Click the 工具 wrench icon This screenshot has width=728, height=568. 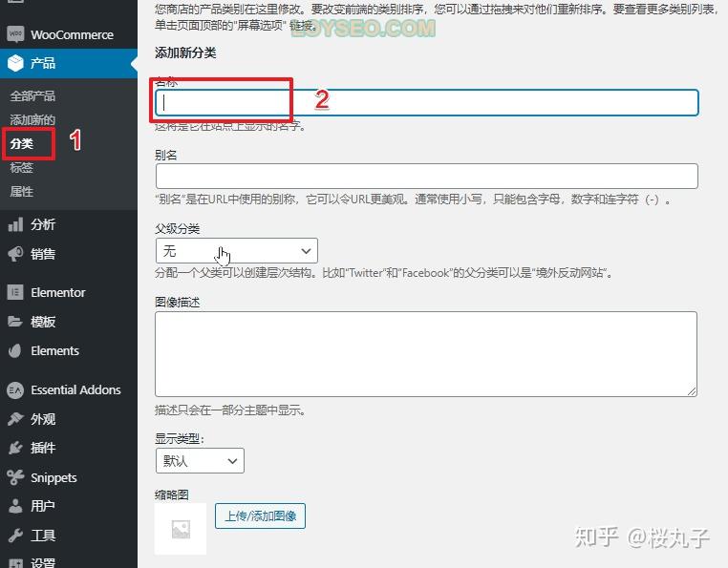15,535
